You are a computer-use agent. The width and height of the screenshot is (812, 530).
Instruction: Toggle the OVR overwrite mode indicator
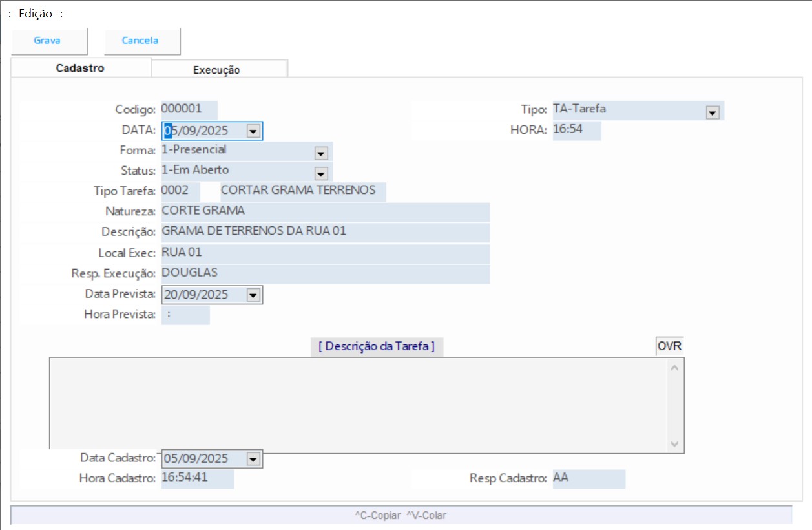pos(669,346)
